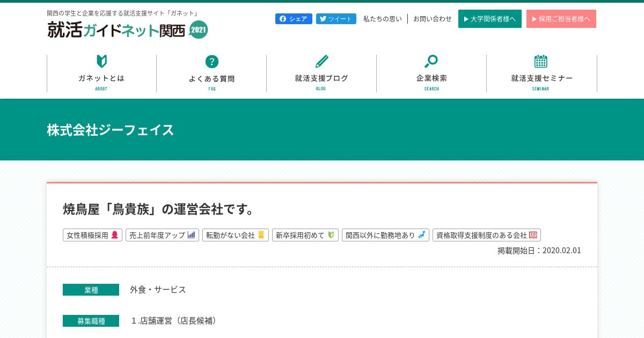
Task: Select the 資格取得支援制度のある会社 tag
Action: (x=487, y=235)
